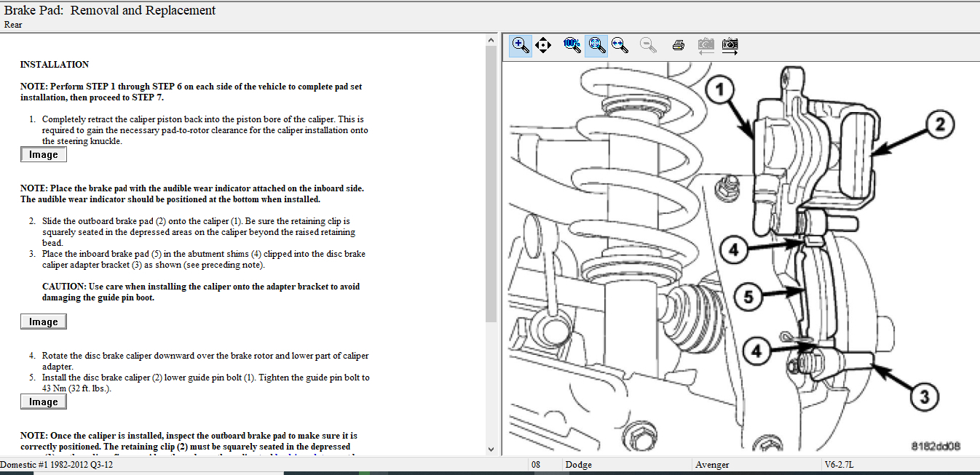
Task: Activate the pan image arrows tool
Action: 543,45
